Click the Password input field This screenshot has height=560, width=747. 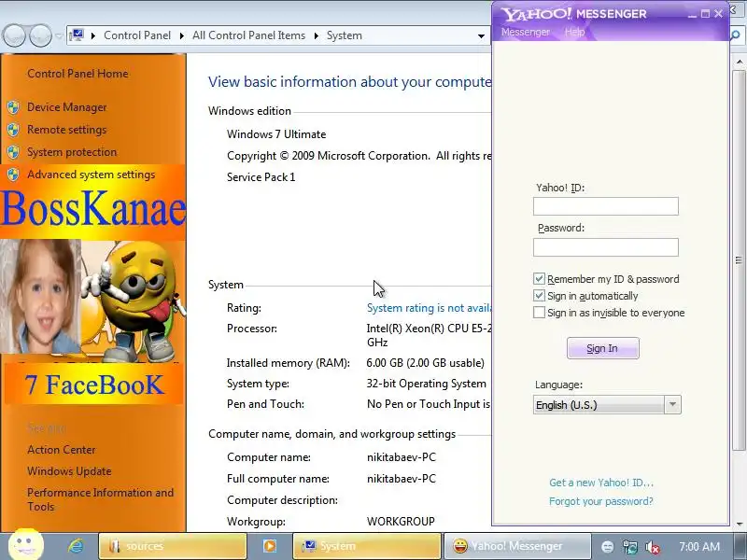605,247
